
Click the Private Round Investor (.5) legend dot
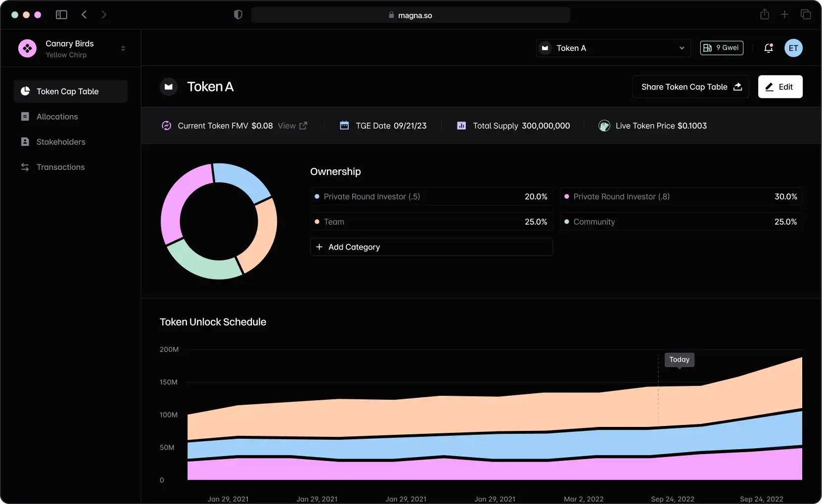[x=318, y=197]
